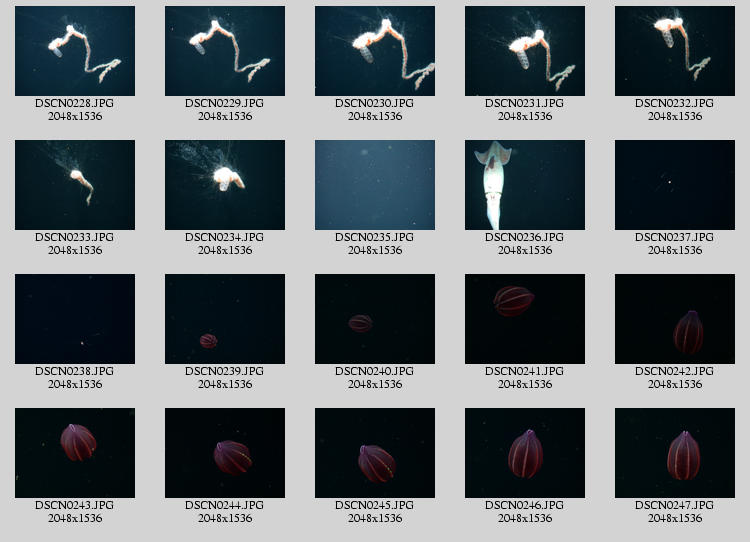Click the DSCN0245.JPG thumbnail image

375,453
